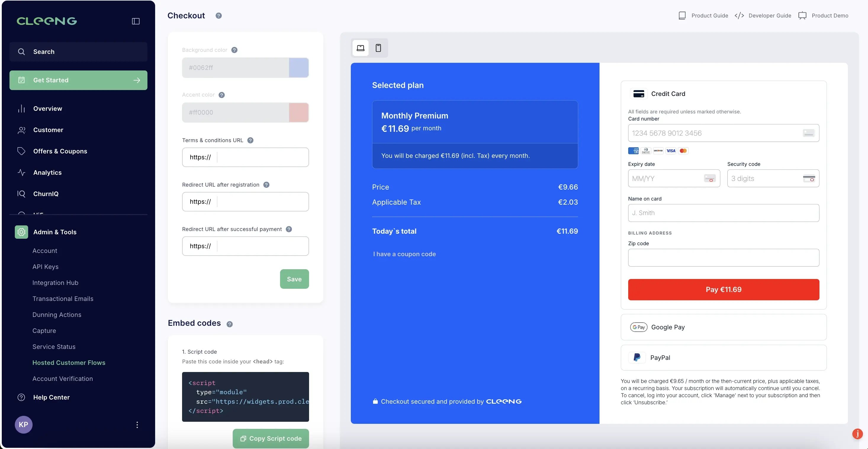
Task: Open API Keys page
Action: coord(46,267)
